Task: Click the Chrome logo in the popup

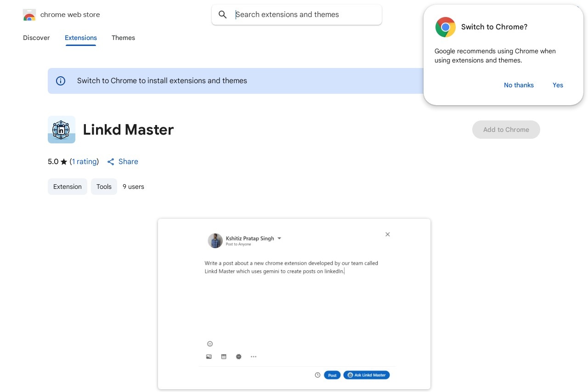Action: (445, 27)
